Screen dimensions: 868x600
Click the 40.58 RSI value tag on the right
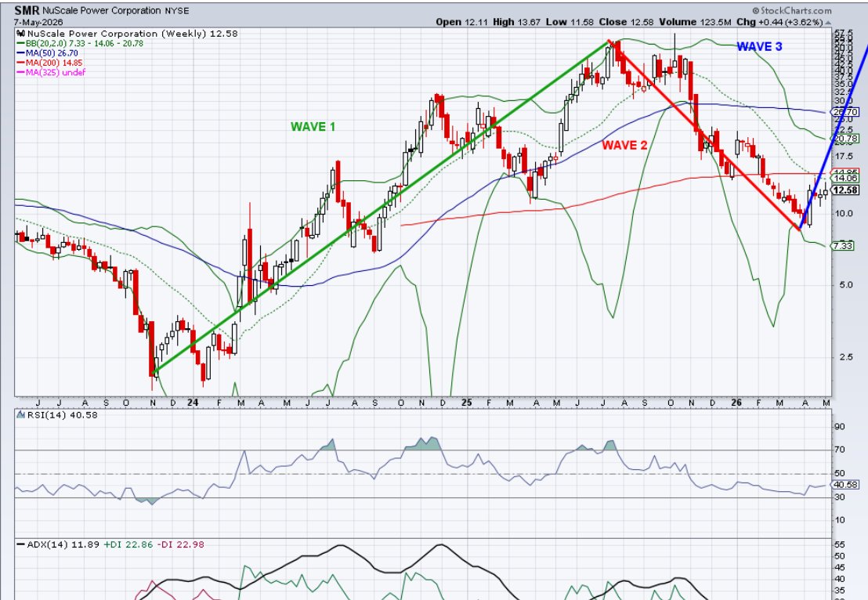[x=845, y=485]
